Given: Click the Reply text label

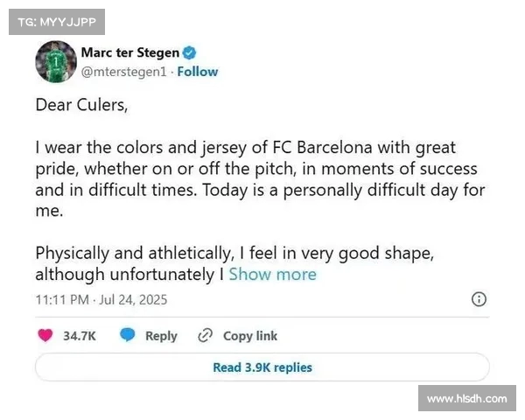Looking at the screenshot, I should (161, 336).
